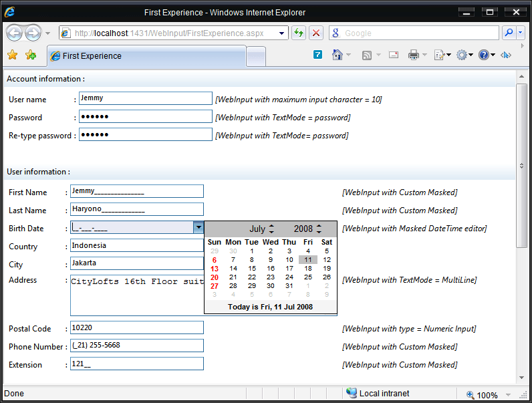Open the blank new tab button
The image size is (532, 403).
click(x=255, y=56)
